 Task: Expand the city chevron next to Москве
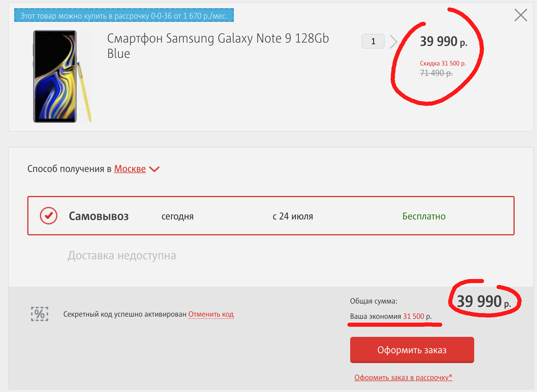[154, 169]
